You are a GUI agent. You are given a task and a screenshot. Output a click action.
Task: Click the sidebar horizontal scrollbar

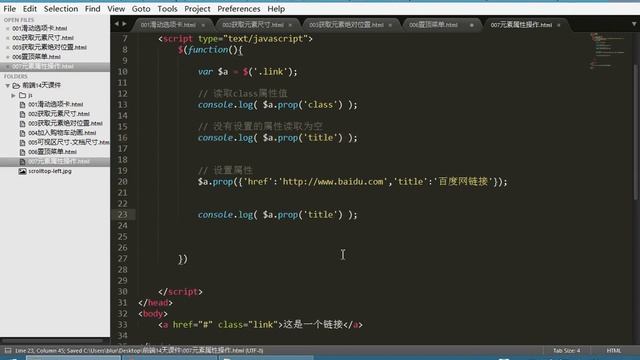pos(52,340)
